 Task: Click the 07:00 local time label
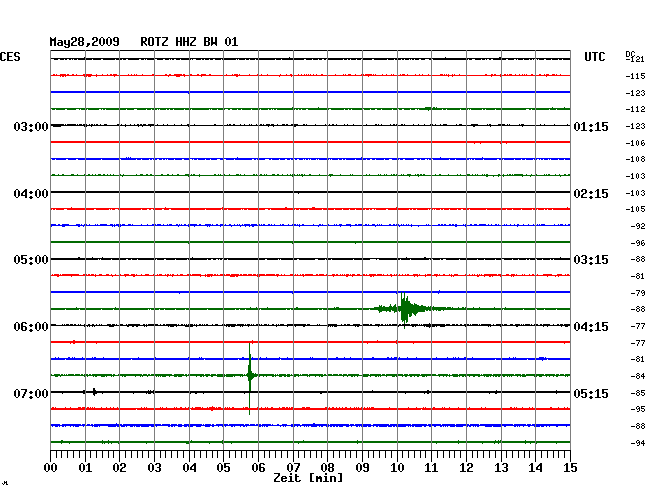(31, 393)
